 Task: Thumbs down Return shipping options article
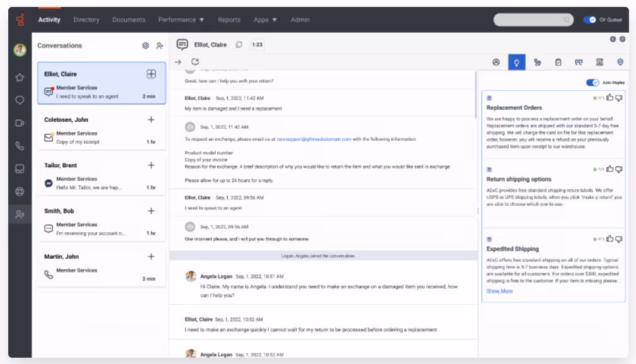click(619, 170)
